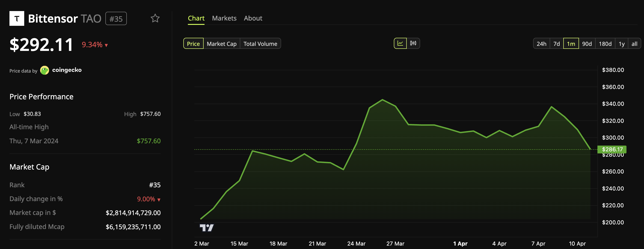Switch chart to Market Cap view
Image resolution: width=644 pixels, height=249 pixels.
click(x=222, y=44)
